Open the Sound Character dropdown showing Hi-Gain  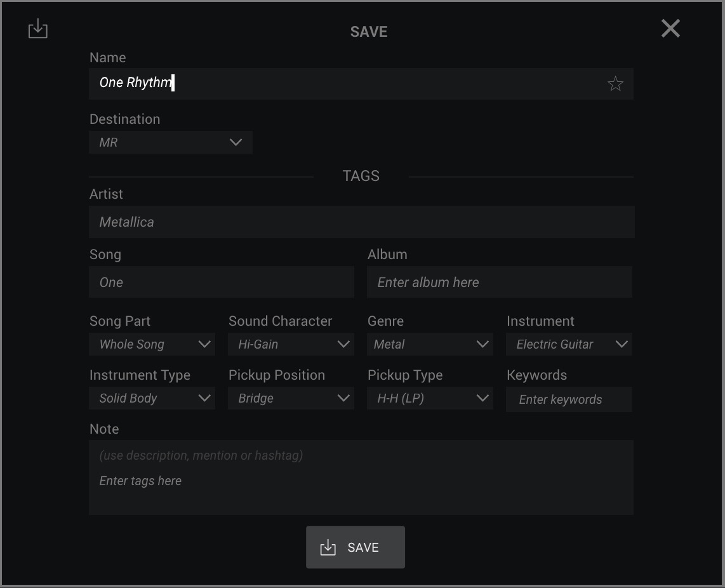(x=291, y=344)
